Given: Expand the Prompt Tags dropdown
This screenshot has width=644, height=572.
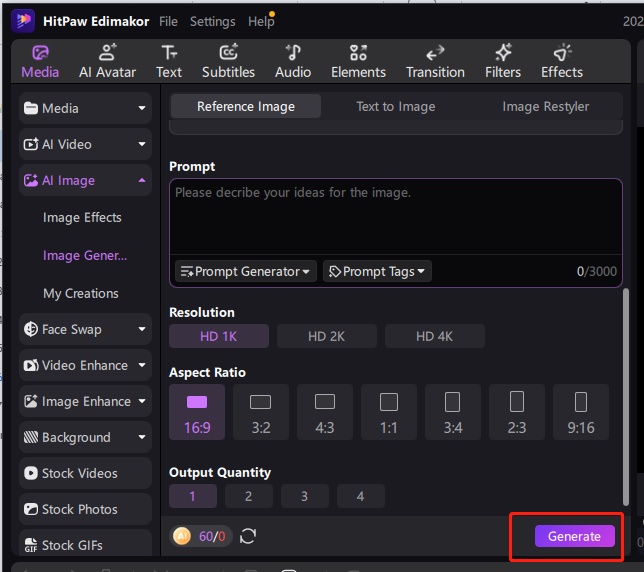Looking at the screenshot, I should pos(377,271).
